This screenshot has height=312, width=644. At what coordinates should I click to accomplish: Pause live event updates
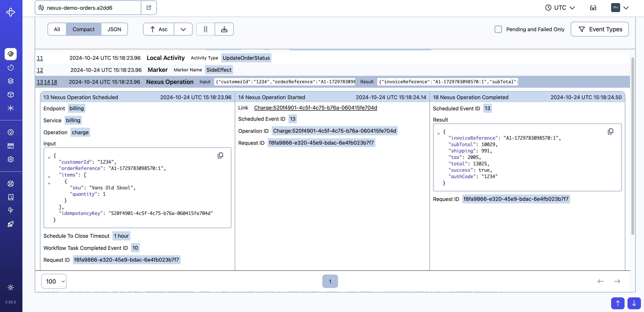point(205,29)
